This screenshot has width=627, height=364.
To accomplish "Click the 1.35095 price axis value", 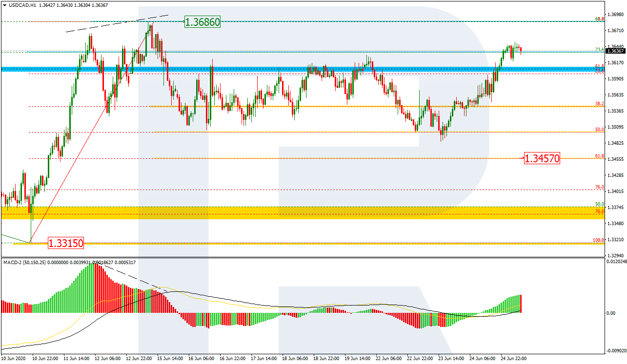I will [616, 127].
